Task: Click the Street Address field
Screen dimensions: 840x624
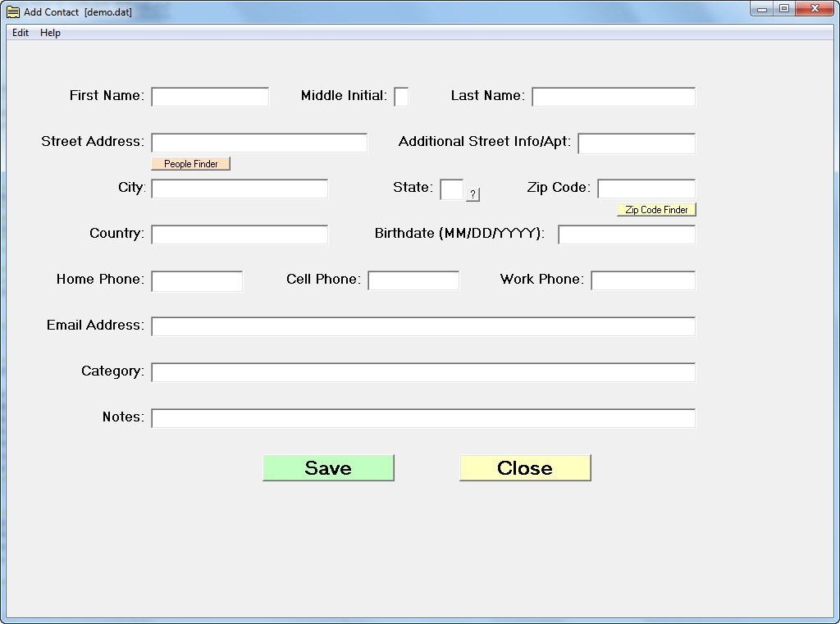Action: (x=258, y=142)
